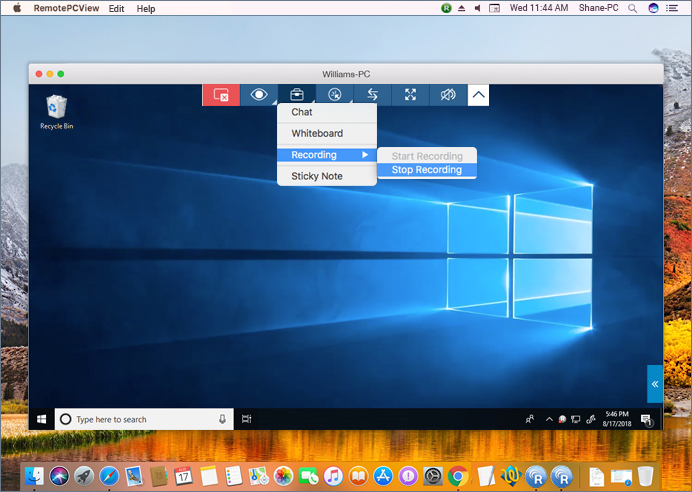Select Whiteboard from the tools menu
This screenshot has width=692, height=492.
[317, 133]
